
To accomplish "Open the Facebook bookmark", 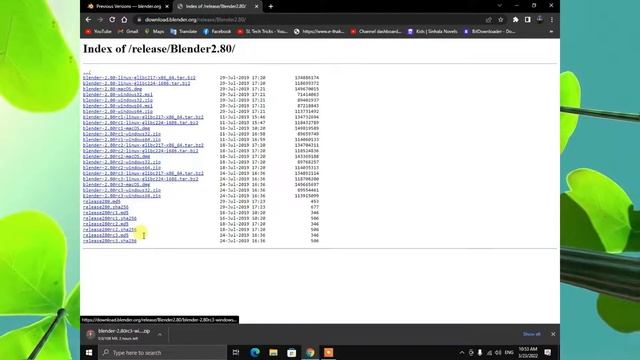I will [217, 31].
